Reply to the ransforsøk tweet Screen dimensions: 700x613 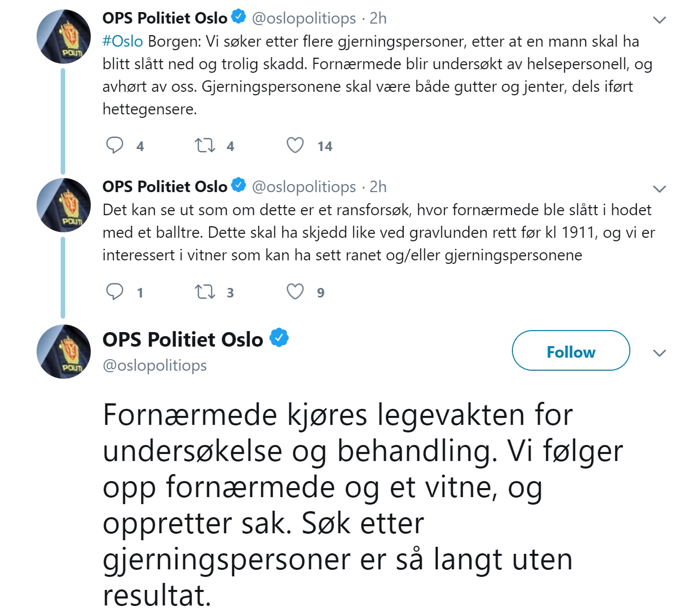pyautogui.click(x=115, y=292)
